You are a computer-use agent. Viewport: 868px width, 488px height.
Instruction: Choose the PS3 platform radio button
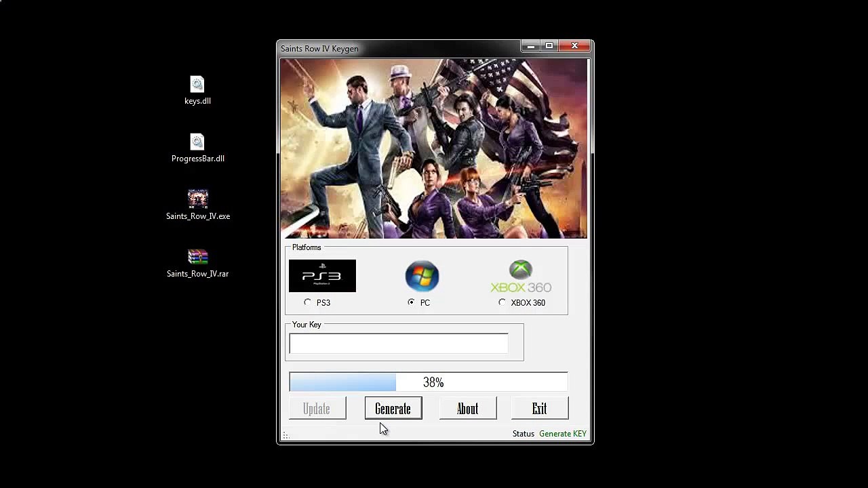point(308,302)
